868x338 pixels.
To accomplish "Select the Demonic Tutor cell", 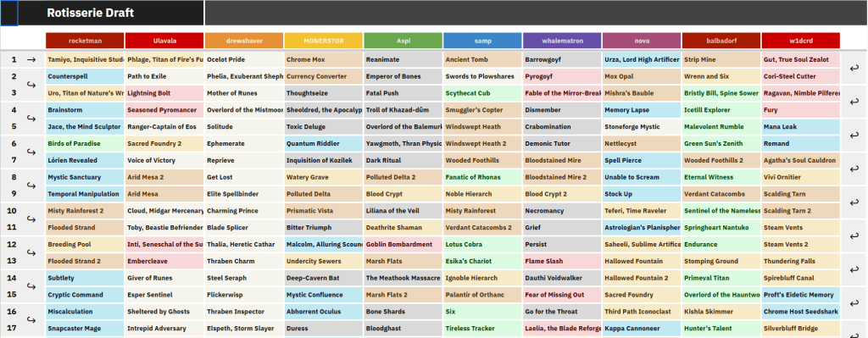I will tap(563, 144).
